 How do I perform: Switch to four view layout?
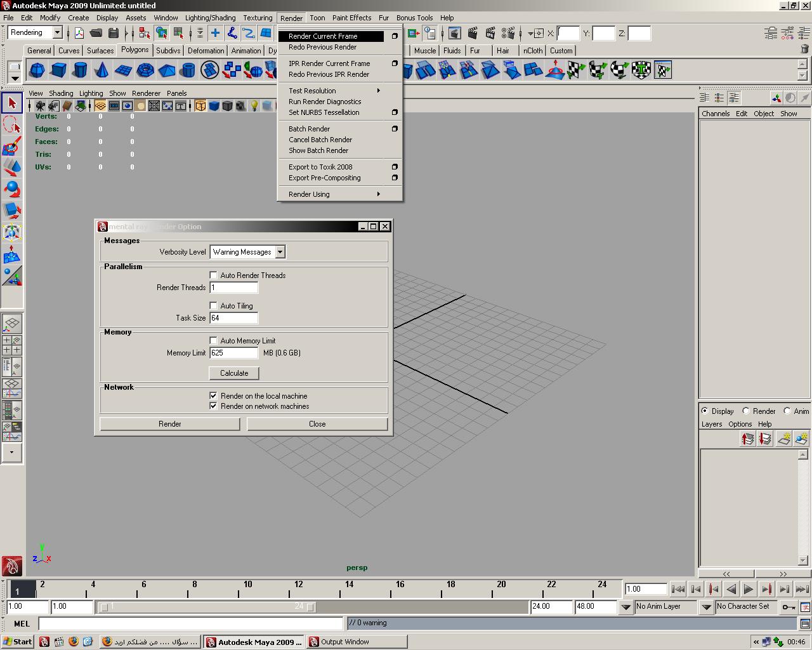tap(12, 345)
